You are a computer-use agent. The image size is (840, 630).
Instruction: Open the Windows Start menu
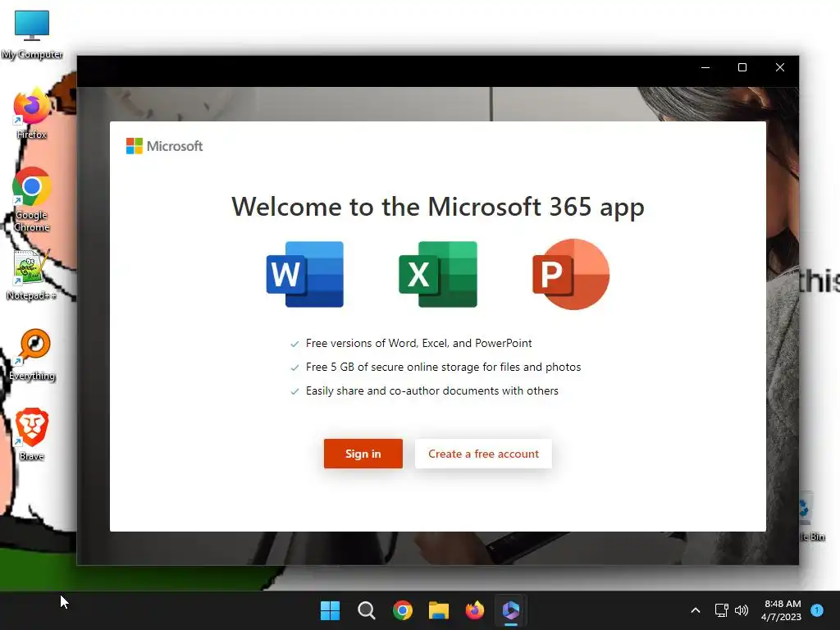pyautogui.click(x=330, y=610)
